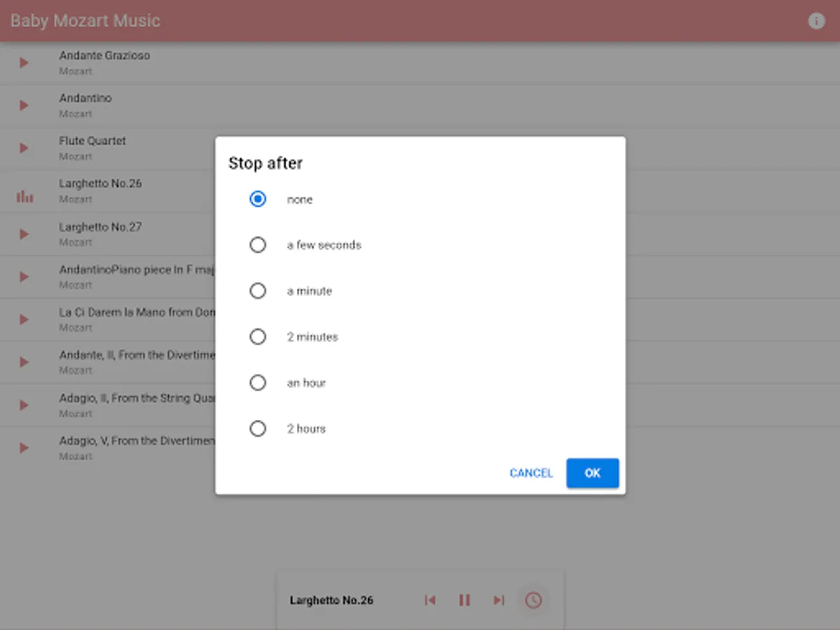Open the info icon in header
The image size is (840, 630).
pyautogui.click(x=816, y=21)
